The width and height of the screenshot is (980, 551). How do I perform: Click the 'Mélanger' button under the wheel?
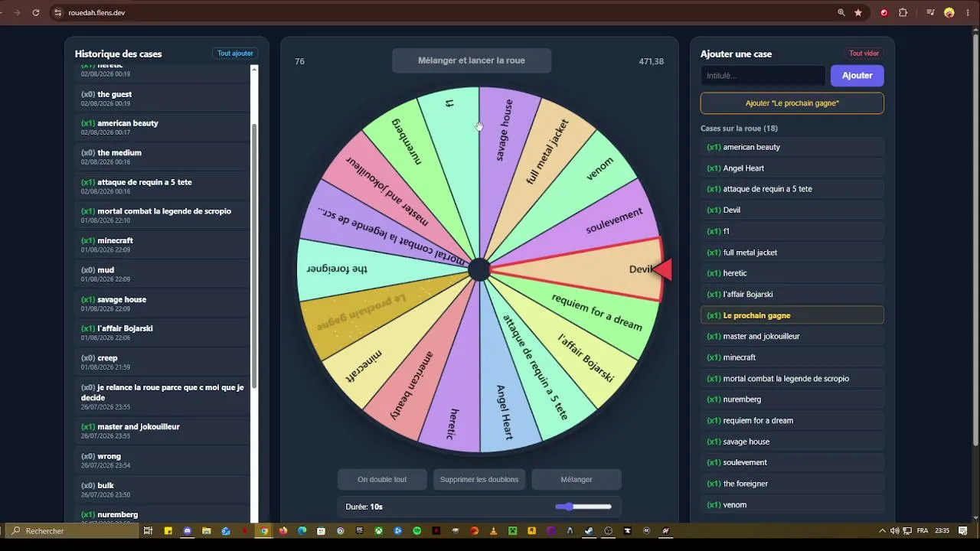577,479
